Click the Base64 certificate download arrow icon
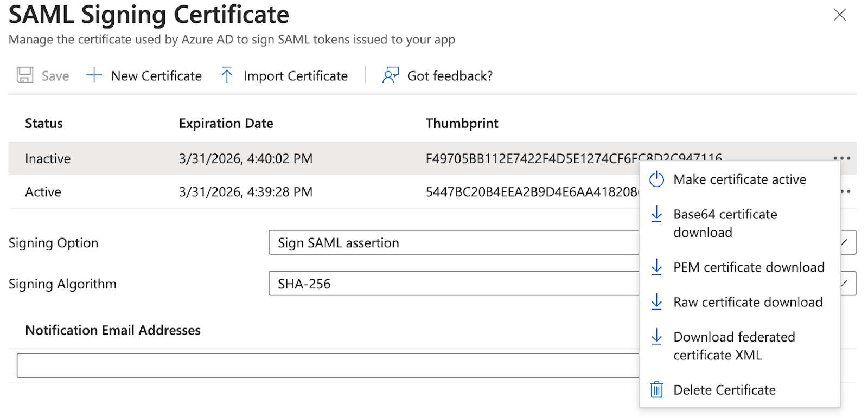 point(656,214)
